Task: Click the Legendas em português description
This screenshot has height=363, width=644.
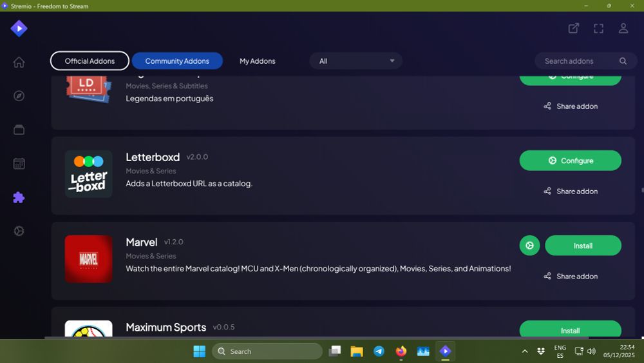Action: click(169, 99)
